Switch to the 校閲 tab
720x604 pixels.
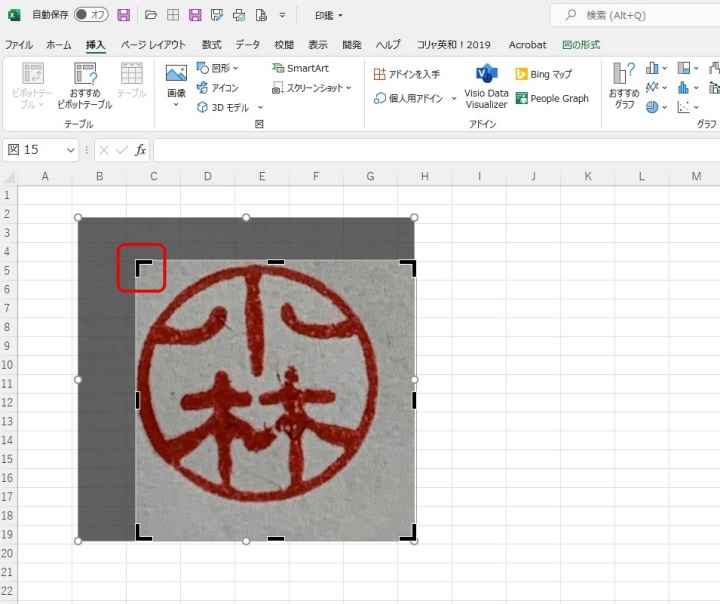[x=284, y=45]
